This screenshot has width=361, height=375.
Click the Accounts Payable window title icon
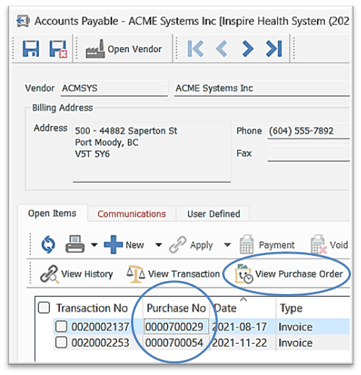coord(22,21)
